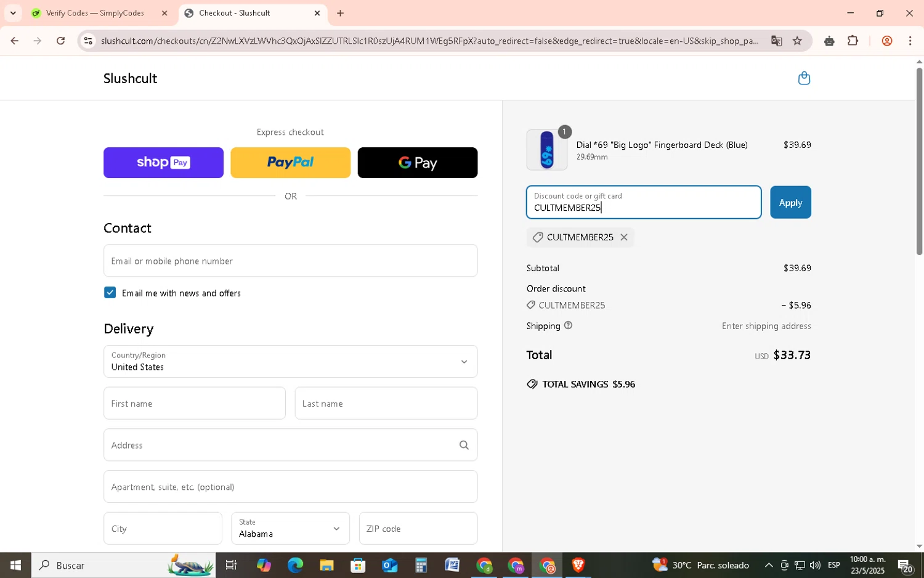Close the Verify Codes — SimplyCodes tab
Screen dimensions: 924x578
click(x=164, y=13)
